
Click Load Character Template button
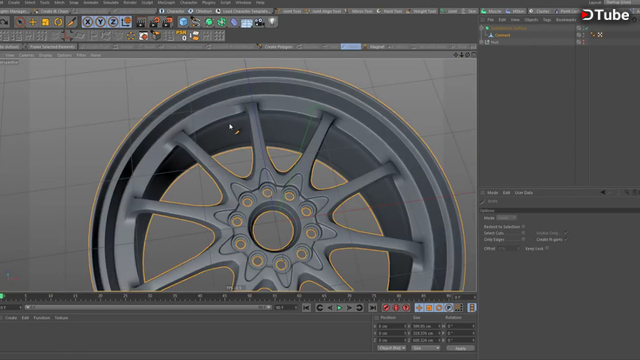(x=243, y=11)
